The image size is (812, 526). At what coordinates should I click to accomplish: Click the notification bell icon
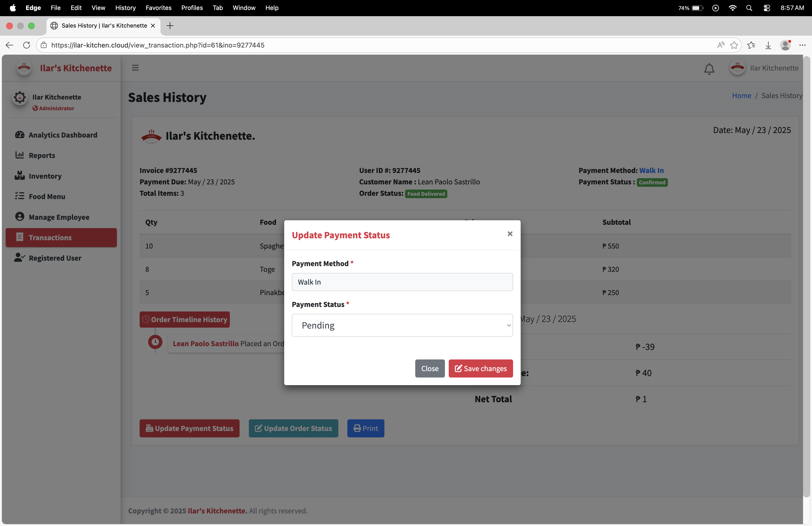pos(709,69)
